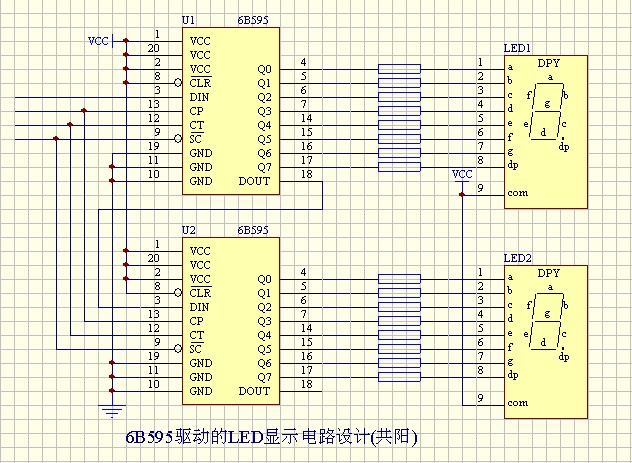Image resolution: width=632 pixels, height=463 pixels.
Task: Click pin number 9 next to LED2 com
Action: coord(480,398)
